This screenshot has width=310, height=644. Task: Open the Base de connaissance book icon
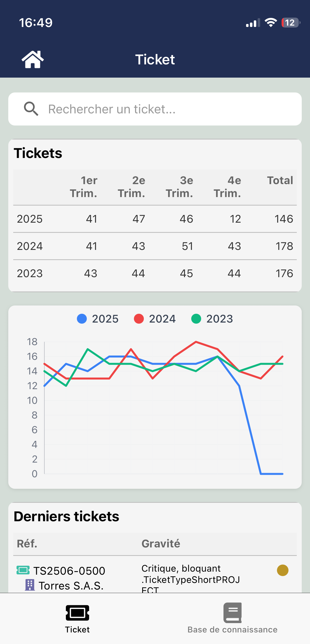[x=233, y=613]
